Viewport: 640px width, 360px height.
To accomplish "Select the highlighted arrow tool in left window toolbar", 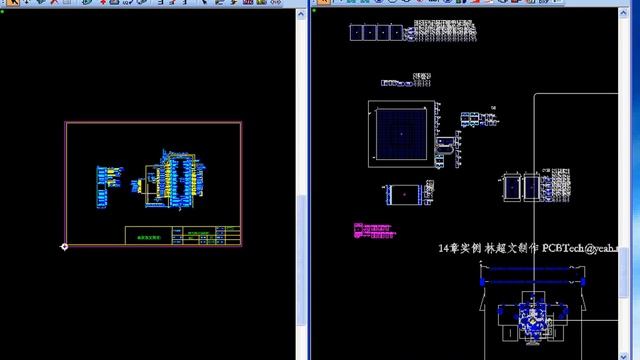I will coord(13,2).
